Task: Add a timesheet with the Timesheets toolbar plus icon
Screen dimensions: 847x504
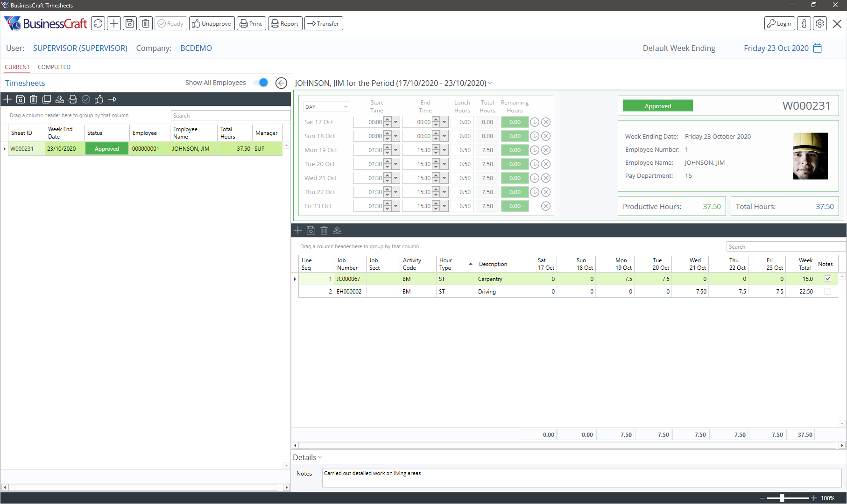Action: (7, 99)
